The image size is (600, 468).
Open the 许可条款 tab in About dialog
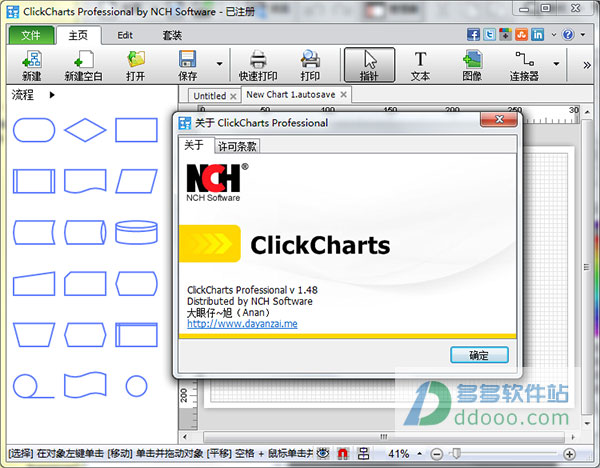coord(237,146)
